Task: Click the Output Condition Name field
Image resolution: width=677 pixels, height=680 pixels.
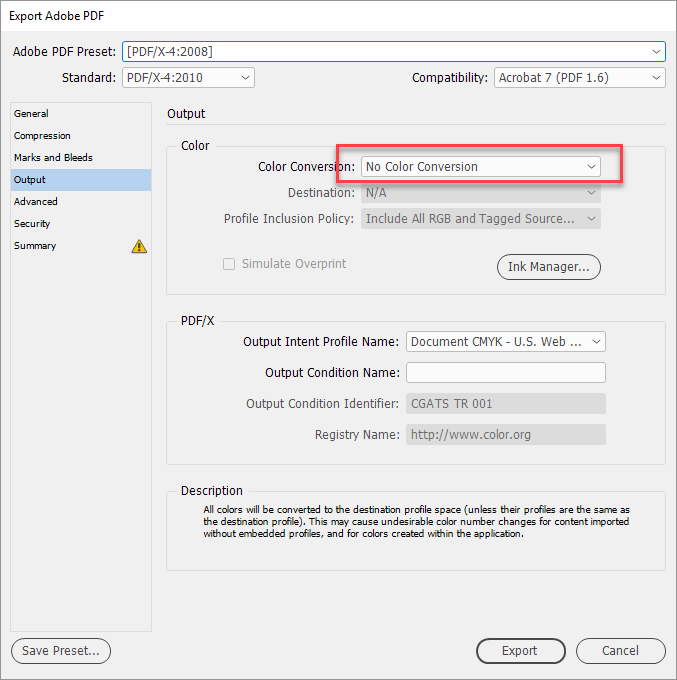Action: click(506, 373)
